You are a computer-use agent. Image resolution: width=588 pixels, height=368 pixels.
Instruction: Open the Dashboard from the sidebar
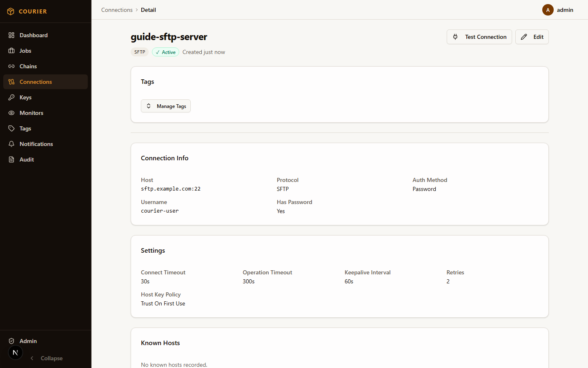tap(33, 35)
